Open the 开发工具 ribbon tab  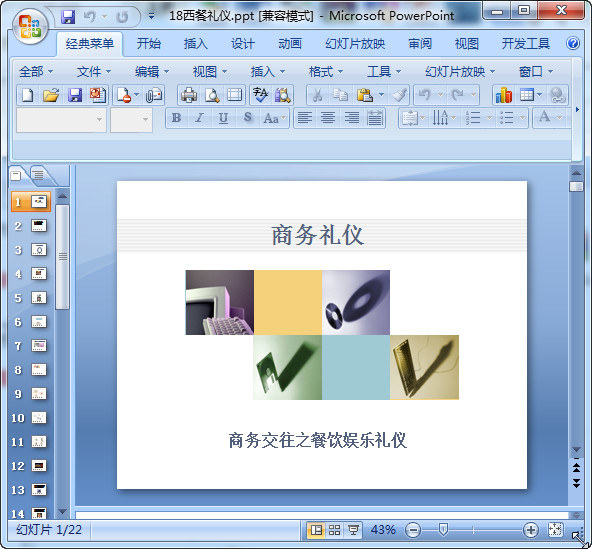(526, 44)
